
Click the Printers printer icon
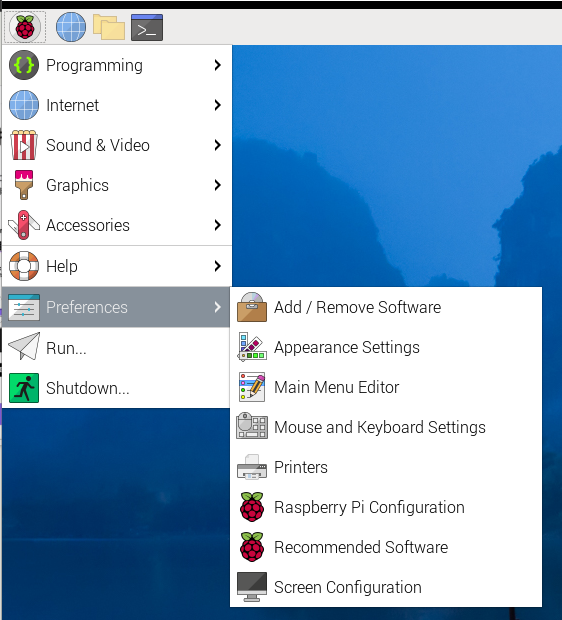(252, 467)
